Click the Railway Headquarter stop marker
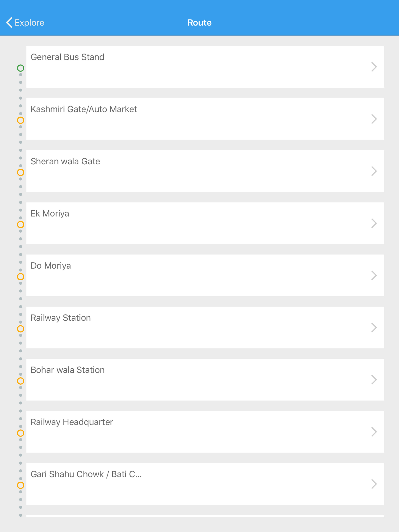The height and width of the screenshot is (532, 399). (x=21, y=433)
